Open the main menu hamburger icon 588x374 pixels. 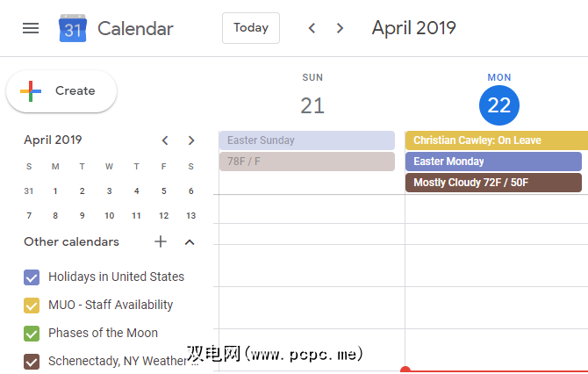click(31, 28)
